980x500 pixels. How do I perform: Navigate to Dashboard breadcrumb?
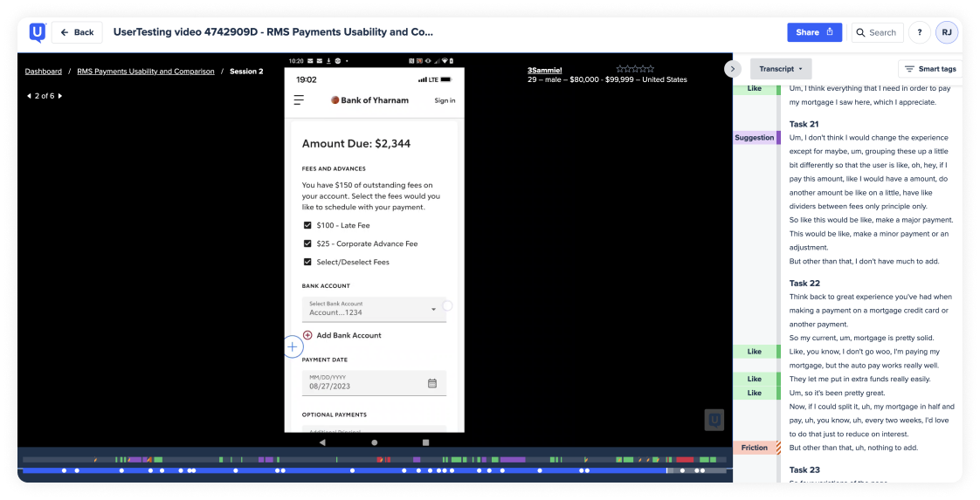(43, 72)
